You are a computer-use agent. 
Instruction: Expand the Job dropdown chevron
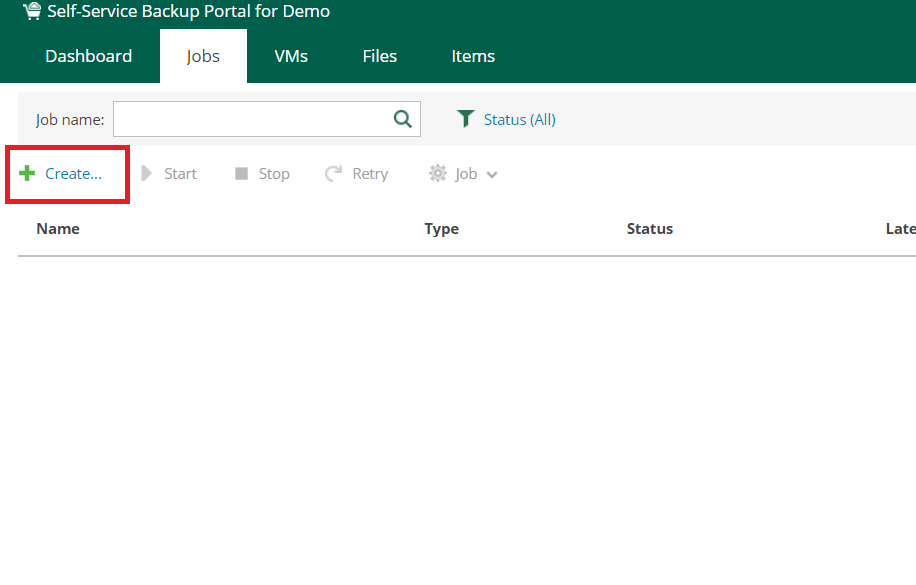click(492, 175)
